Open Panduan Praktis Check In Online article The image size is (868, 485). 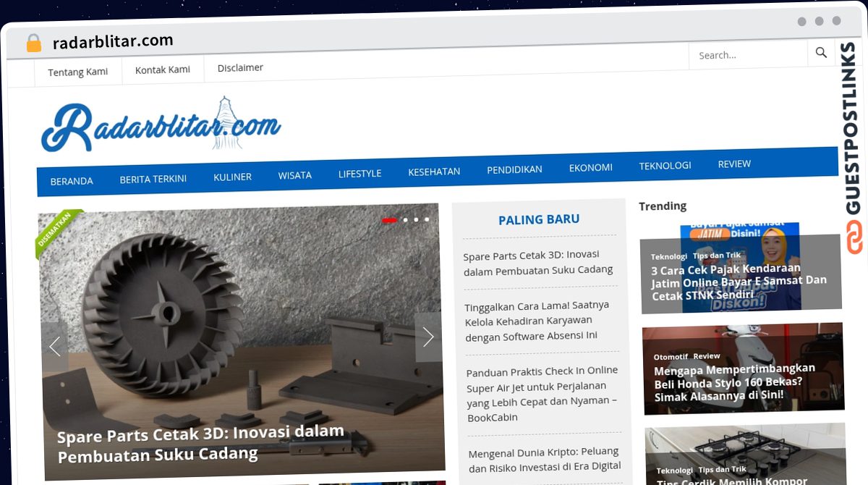coord(542,393)
